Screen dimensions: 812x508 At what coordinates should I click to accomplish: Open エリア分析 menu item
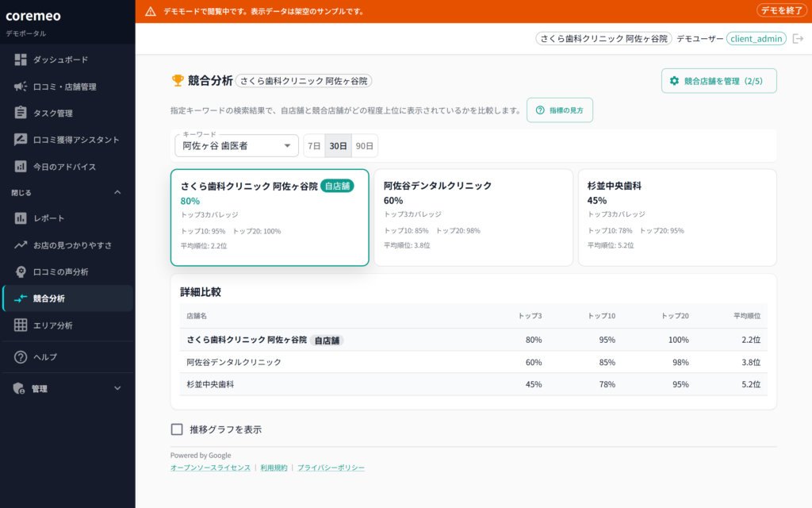[68, 325]
